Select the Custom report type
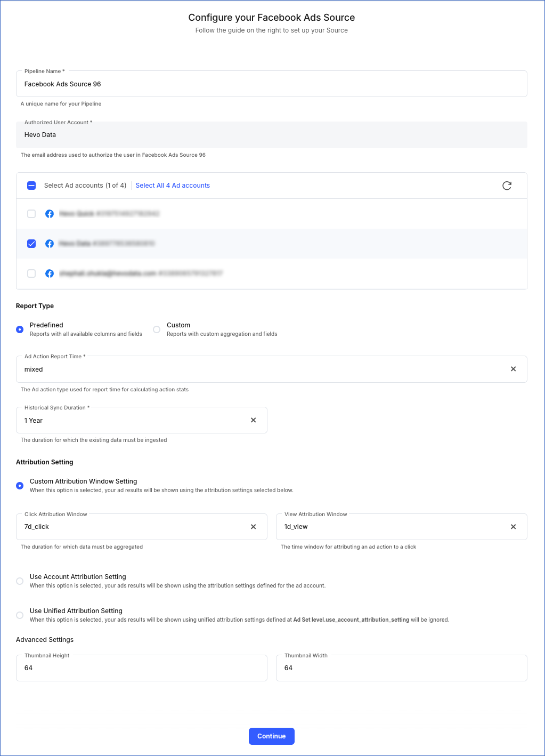This screenshot has height=756, width=545. (157, 329)
